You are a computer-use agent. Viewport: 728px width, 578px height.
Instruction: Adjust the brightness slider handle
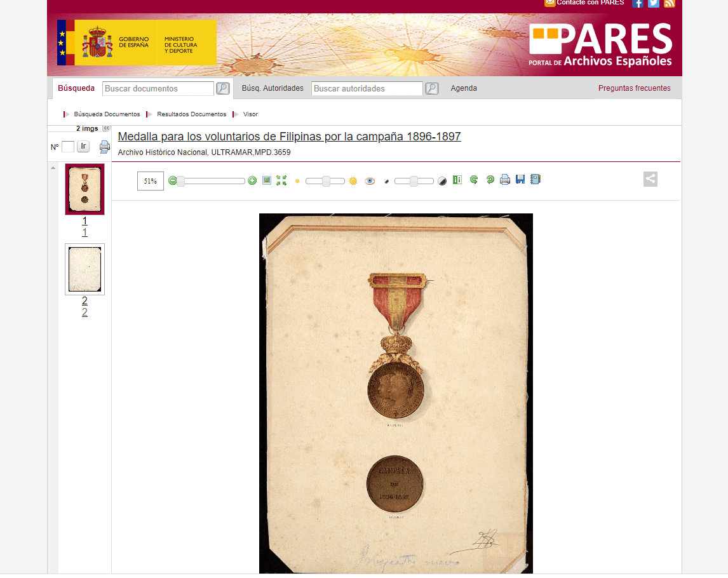click(326, 181)
